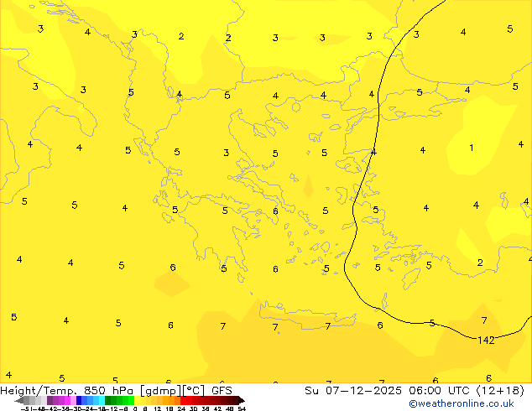Image resolution: width=532 pixels, height=411 pixels.
Task: Click the gray left arrow of color scale
Action: [19, 400]
